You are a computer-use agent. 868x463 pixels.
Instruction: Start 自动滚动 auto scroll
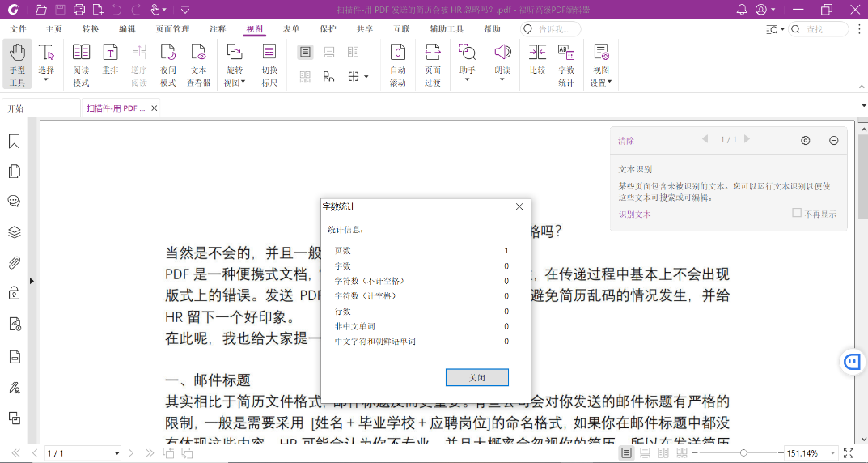(x=397, y=64)
